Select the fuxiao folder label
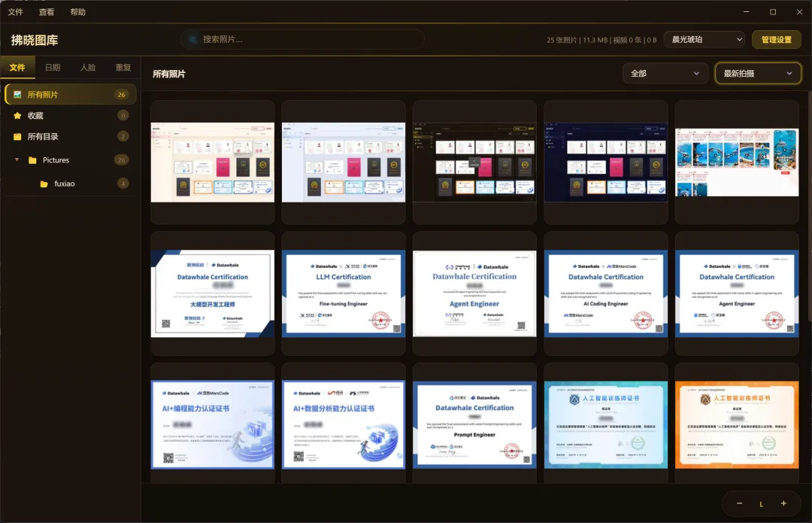Image resolution: width=812 pixels, height=523 pixels. (x=64, y=184)
